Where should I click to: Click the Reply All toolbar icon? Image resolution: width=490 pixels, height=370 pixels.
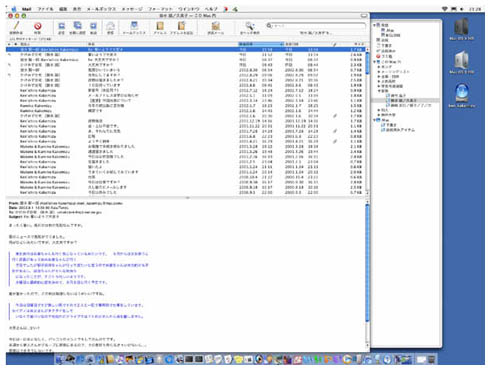77,26
